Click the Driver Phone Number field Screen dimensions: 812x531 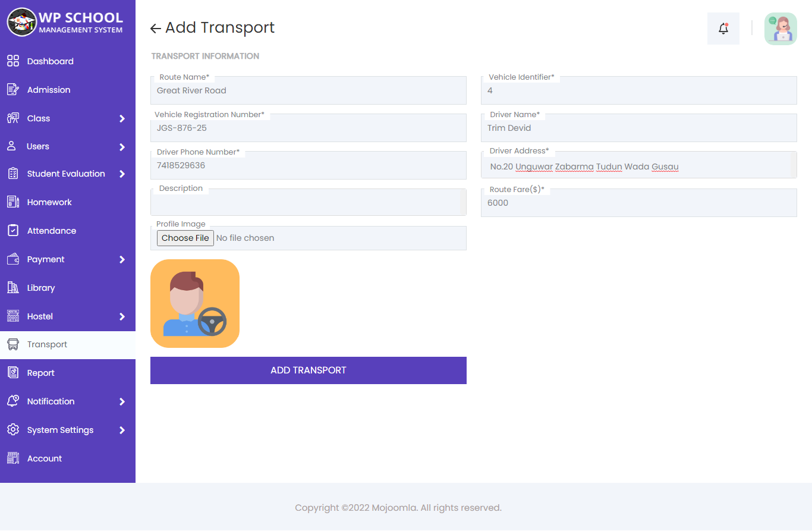pyautogui.click(x=309, y=165)
